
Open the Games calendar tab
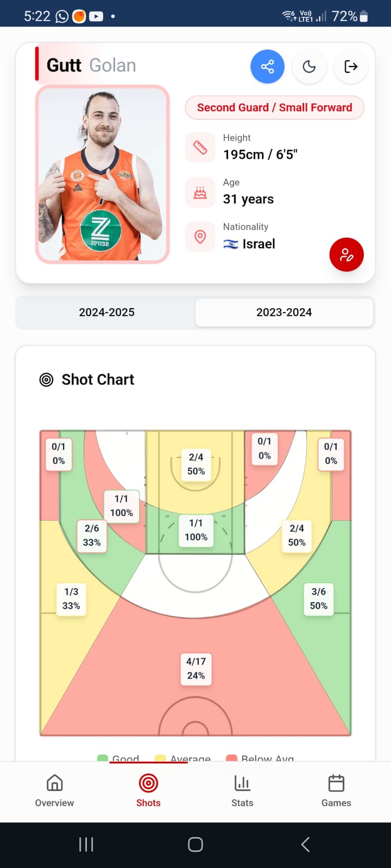[336, 790]
